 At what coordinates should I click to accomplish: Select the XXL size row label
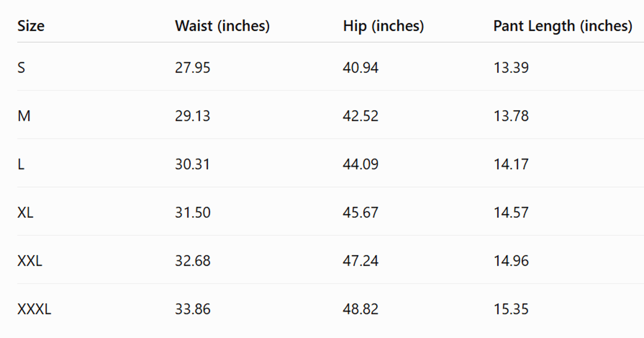pos(30,261)
